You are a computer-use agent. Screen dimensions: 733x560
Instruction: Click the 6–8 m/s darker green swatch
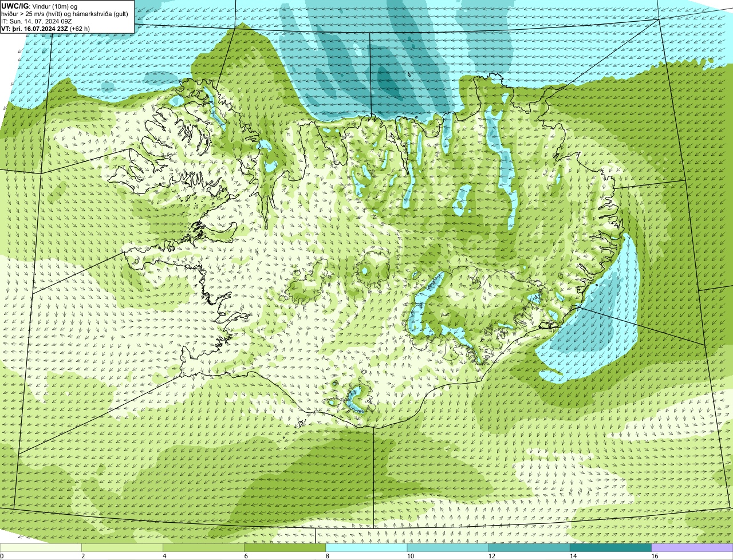click(x=285, y=547)
